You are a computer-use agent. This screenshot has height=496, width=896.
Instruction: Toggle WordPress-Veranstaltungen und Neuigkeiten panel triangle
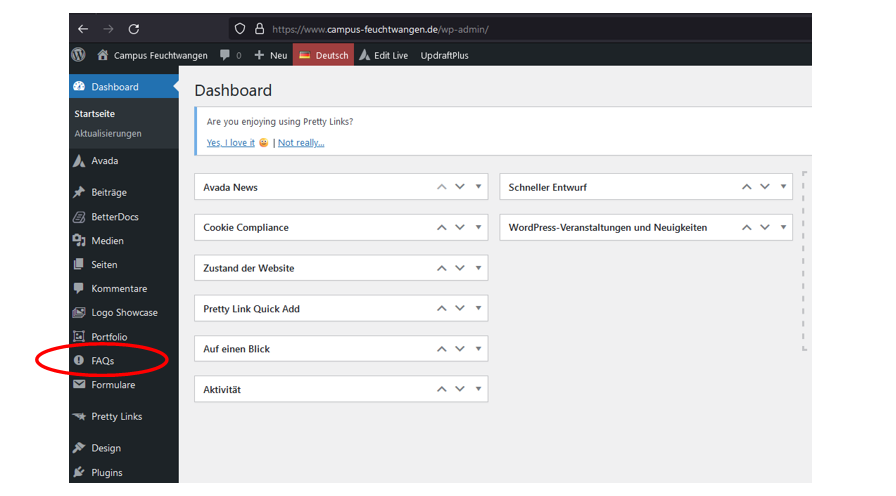783,227
